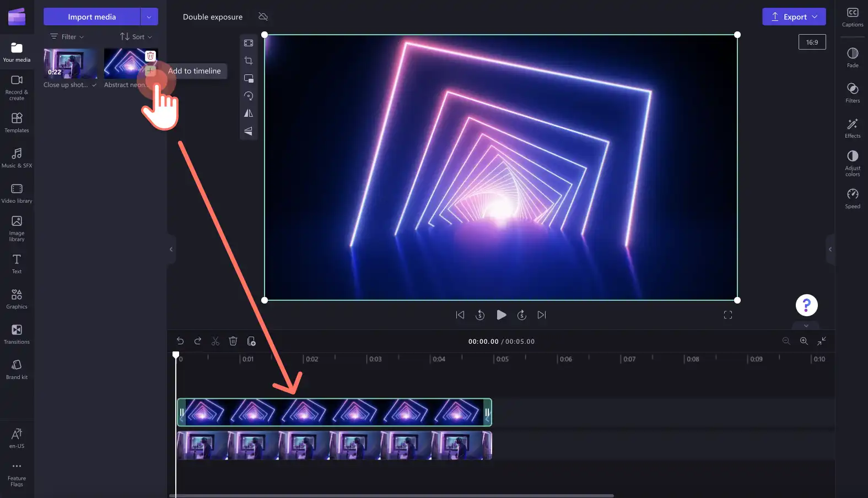Open the Video library tab
Screen dimensions: 868x498
[x=17, y=193]
